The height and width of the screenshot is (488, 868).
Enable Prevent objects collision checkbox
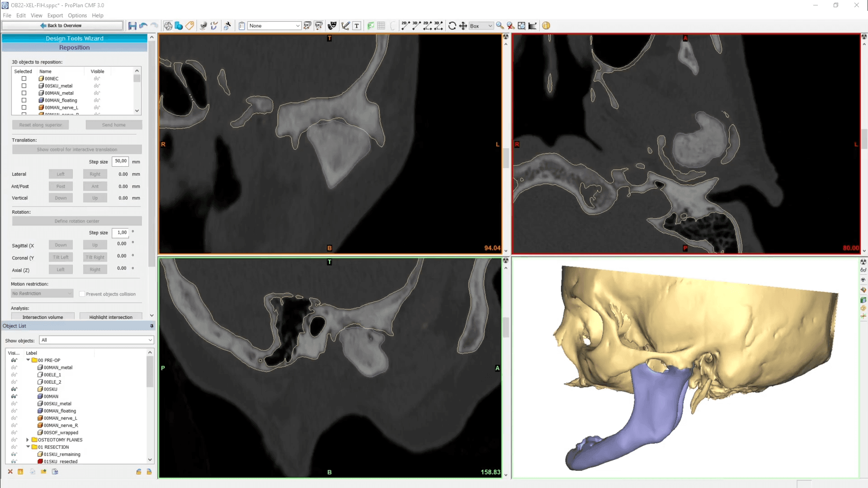[x=82, y=294]
